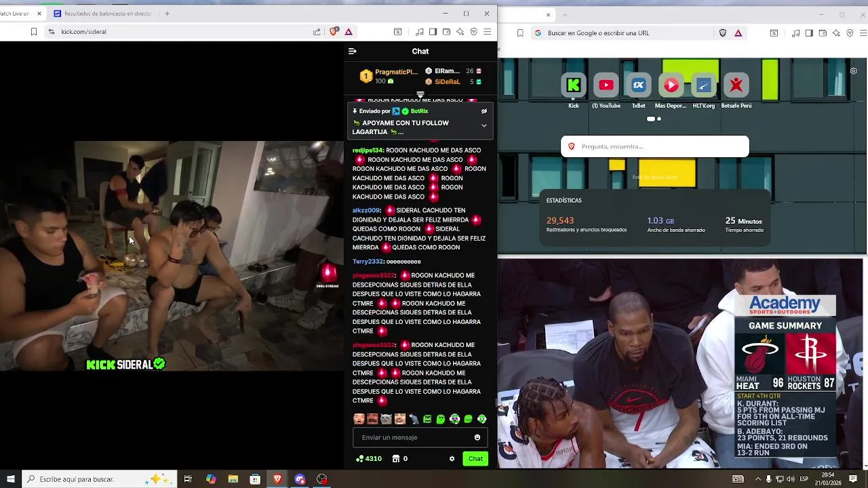Open Brave Wallet icon in Kick window toolbar
868x488 pixels.
coord(446,32)
